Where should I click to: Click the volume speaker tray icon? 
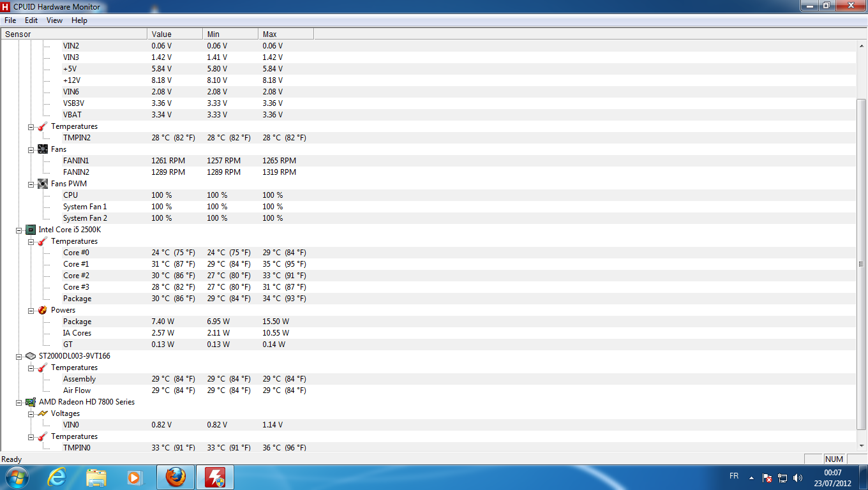797,478
